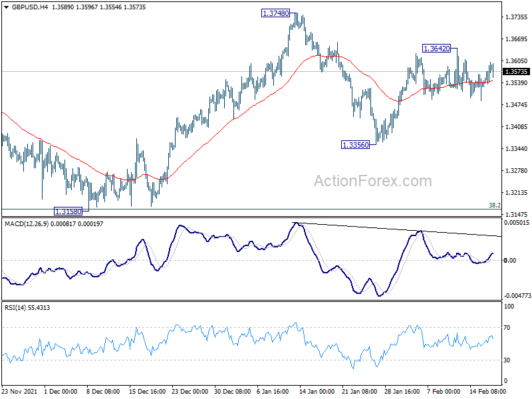Click the 1.36050 price axis value
The image size is (532, 399).
(517, 61)
